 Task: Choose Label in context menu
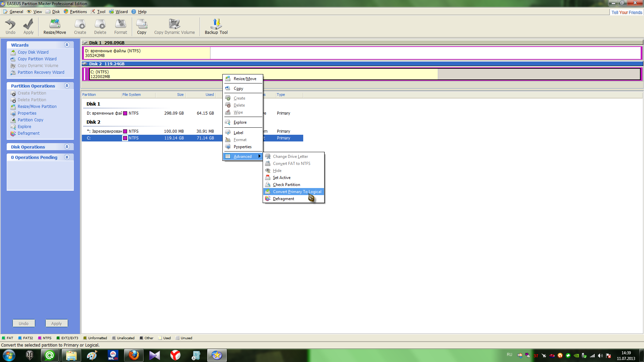click(243, 133)
